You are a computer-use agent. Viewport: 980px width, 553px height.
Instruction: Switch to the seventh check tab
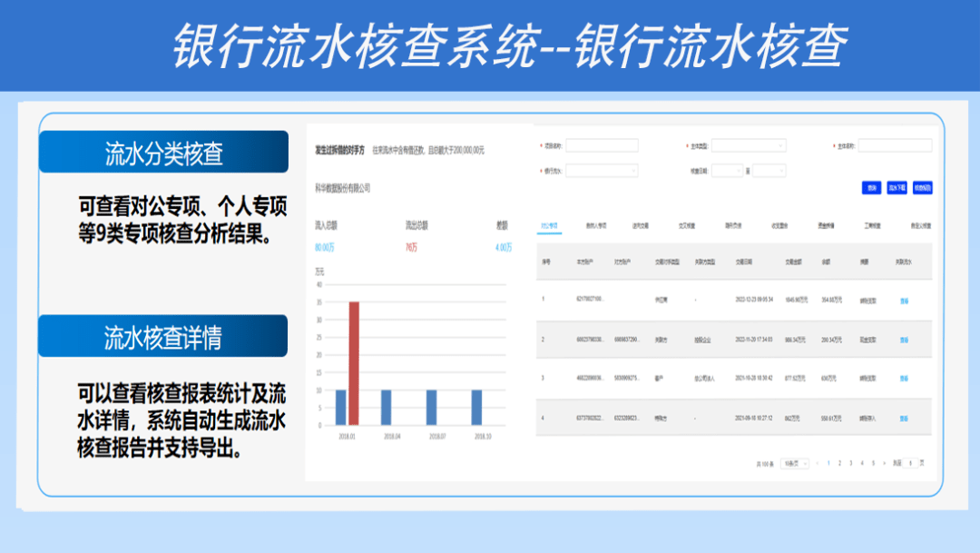[826, 226]
